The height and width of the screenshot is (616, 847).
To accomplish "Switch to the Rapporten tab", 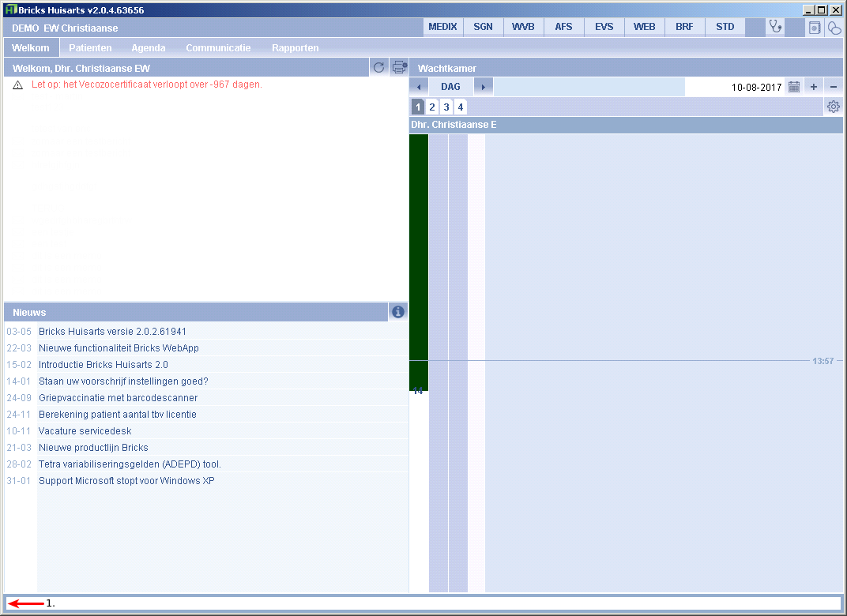I will [295, 48].
